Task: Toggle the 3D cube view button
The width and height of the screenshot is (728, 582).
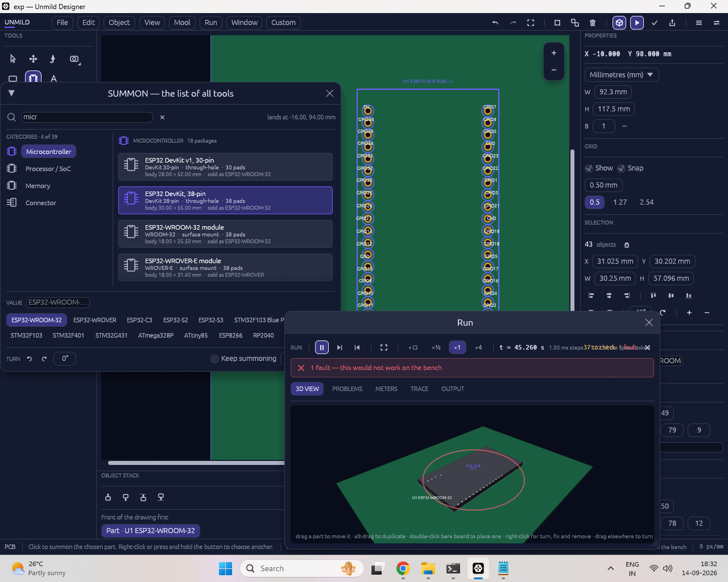Action: pos(619,23)
